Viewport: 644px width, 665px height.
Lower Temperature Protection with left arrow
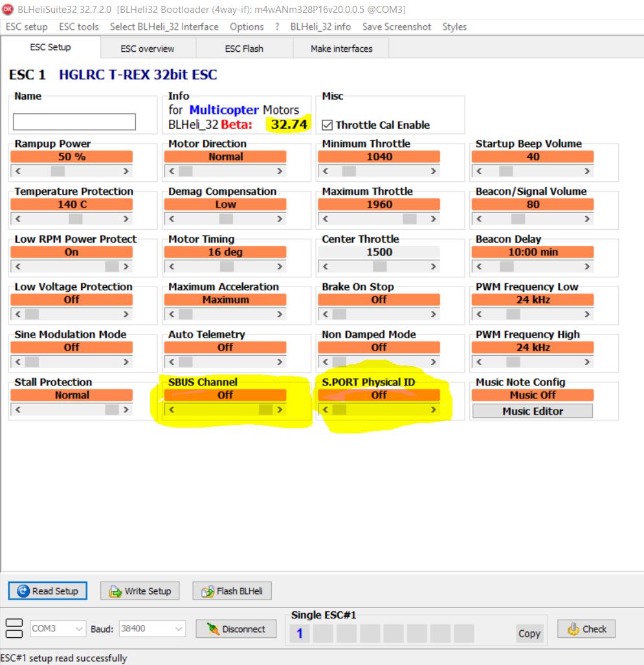(18, 219)
